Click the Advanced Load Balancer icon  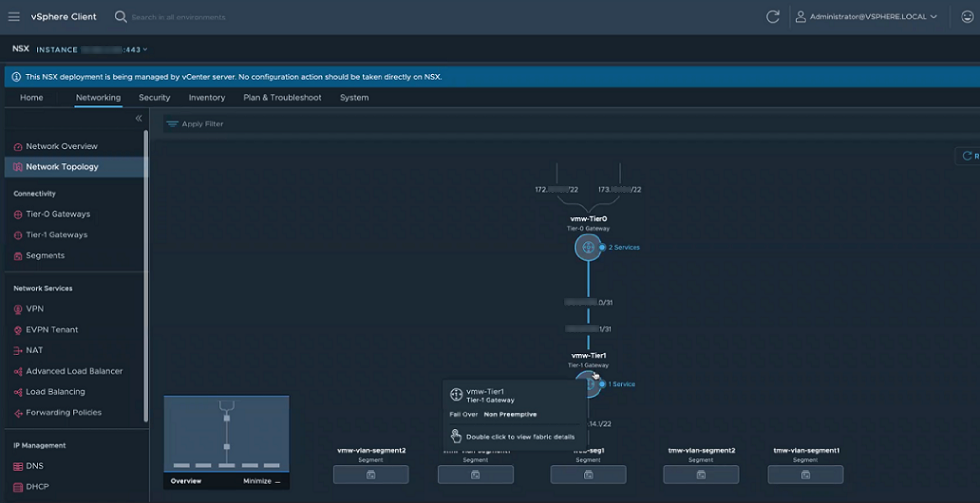click(18, 371)
